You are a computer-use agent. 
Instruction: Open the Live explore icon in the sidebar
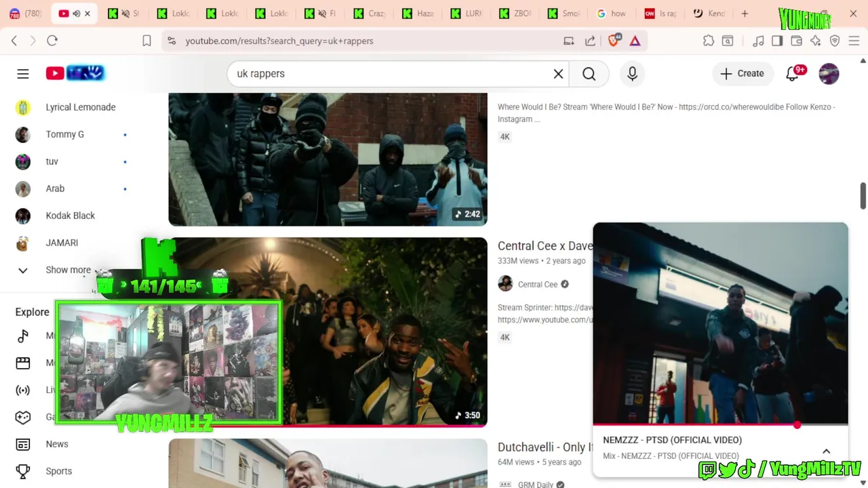(x=23, y=390)
